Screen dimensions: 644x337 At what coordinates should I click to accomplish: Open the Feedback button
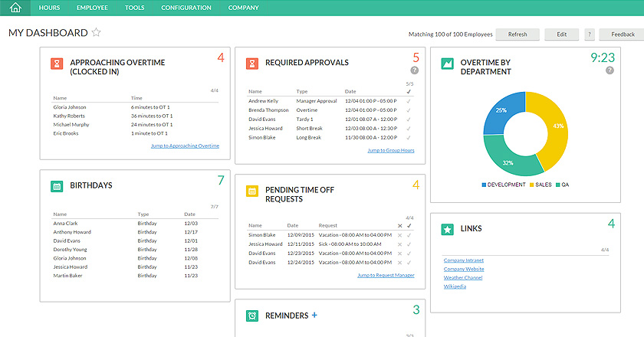[622, 34]
